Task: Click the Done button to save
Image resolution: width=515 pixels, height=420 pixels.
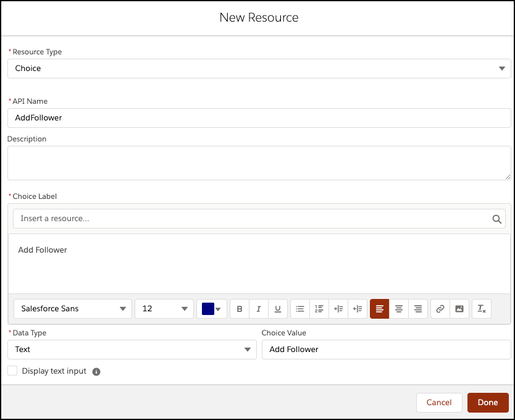Action: pos(488,402)
